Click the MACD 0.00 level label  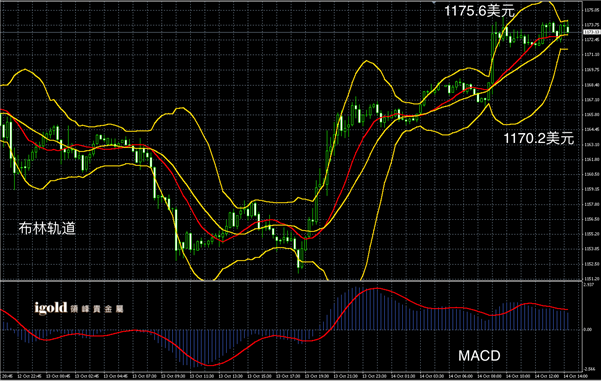point(588,329)
